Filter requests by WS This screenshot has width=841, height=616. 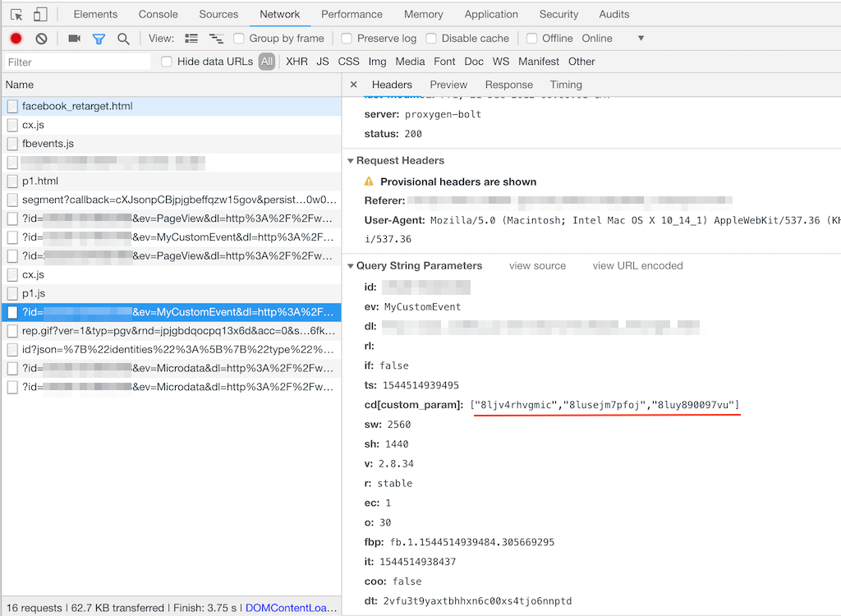point(501,62)
